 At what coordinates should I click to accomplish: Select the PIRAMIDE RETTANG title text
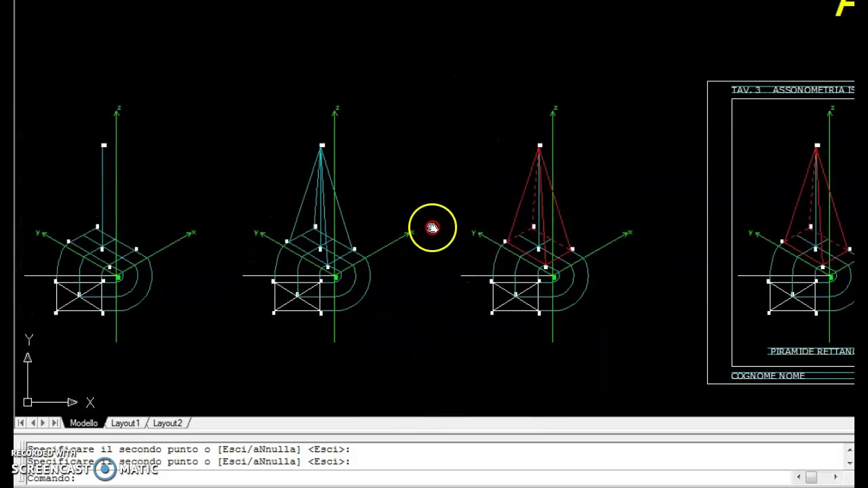[x=812, y=352]
